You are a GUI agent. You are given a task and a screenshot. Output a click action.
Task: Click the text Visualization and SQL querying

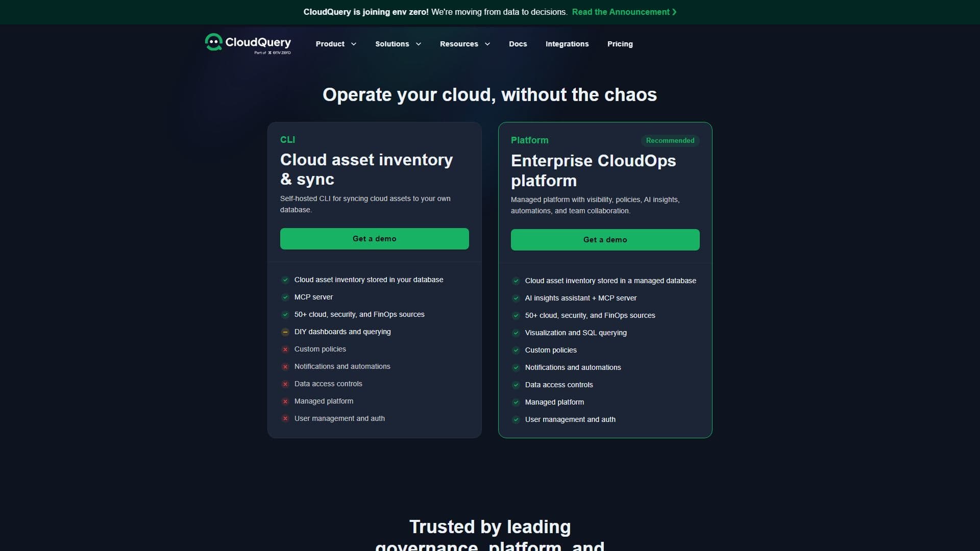click(576, 333)
